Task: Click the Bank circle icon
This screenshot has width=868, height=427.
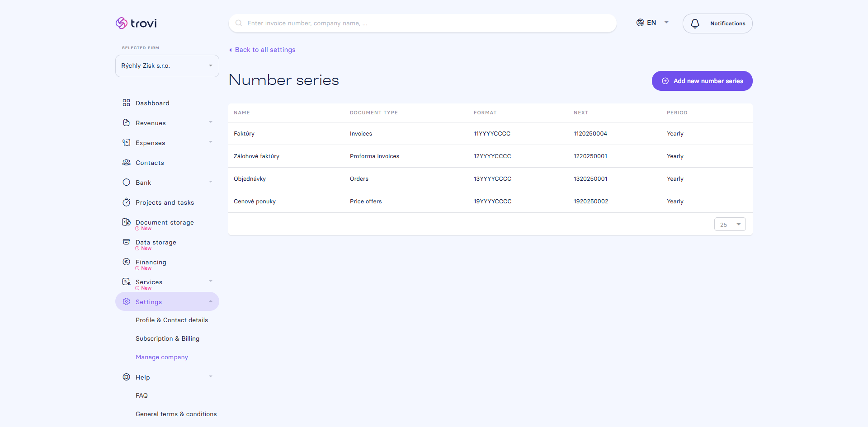Action: point(126,183)
